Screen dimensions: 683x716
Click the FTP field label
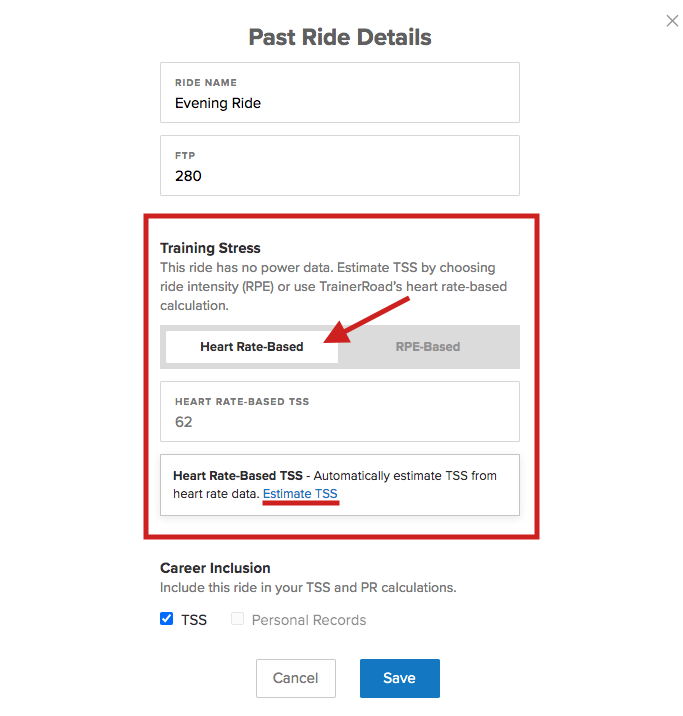[x=185, y=156]
